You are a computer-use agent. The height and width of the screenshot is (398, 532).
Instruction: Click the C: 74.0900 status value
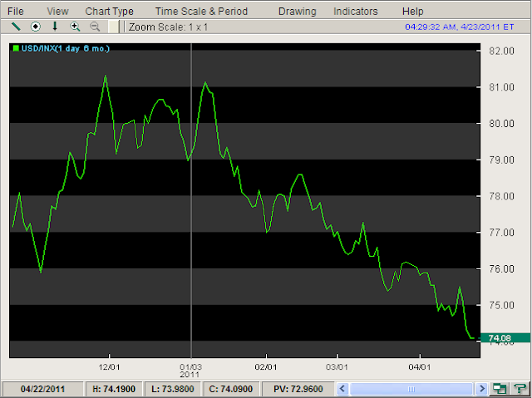(231, 389)
